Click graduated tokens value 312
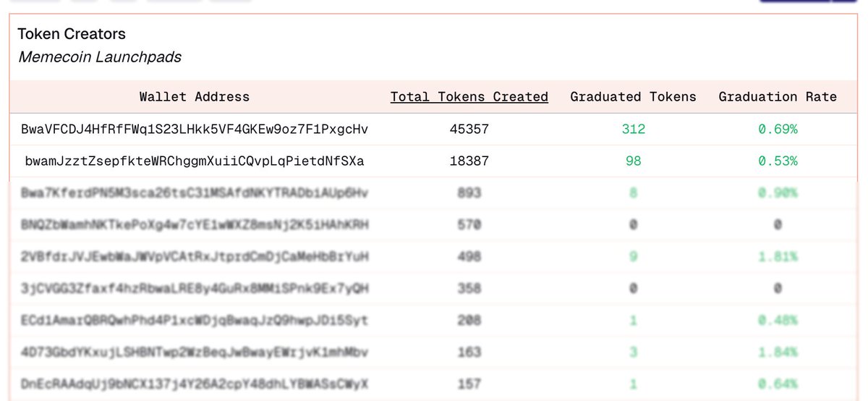This screenshot has height=401, width=868. coord(633,130)
